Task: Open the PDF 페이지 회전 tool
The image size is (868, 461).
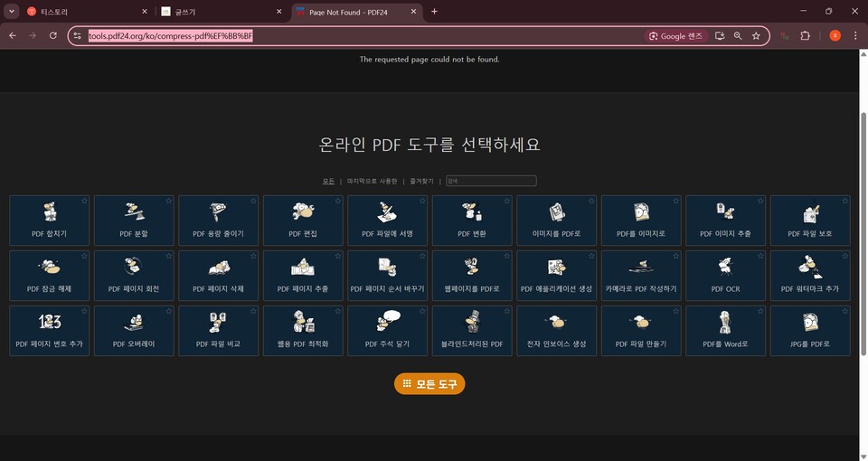Action: click(134, 276)
